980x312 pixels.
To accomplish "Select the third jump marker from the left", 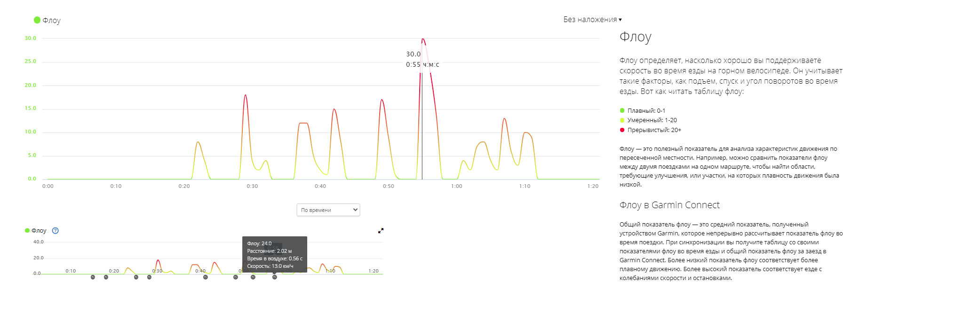I will (136, 277).
